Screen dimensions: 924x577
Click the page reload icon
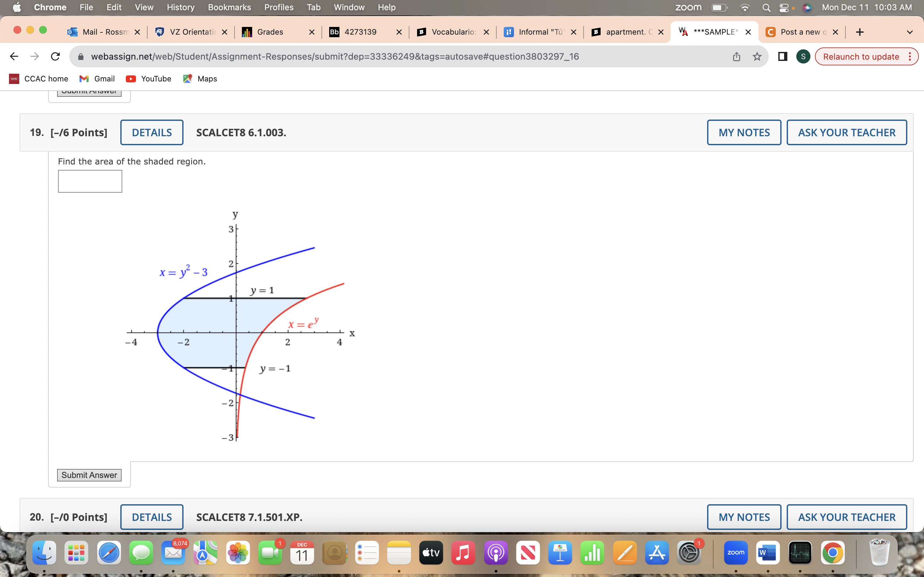click(x=56, y=56)
